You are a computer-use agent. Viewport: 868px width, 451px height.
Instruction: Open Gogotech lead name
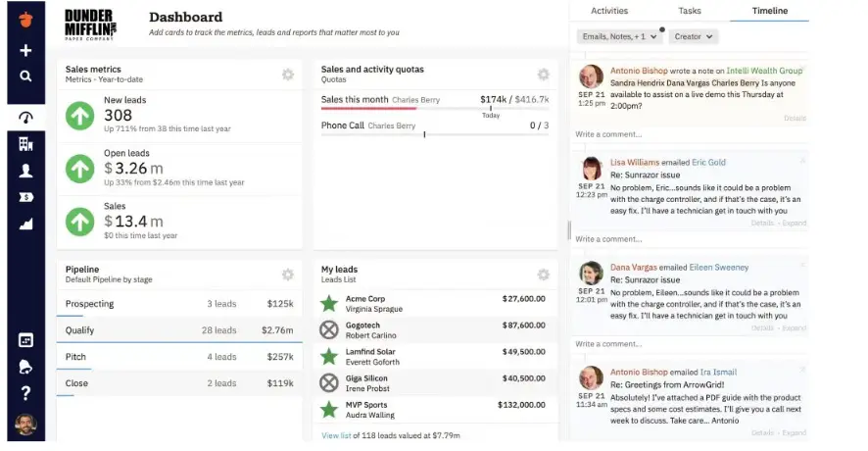coord(362,326)
